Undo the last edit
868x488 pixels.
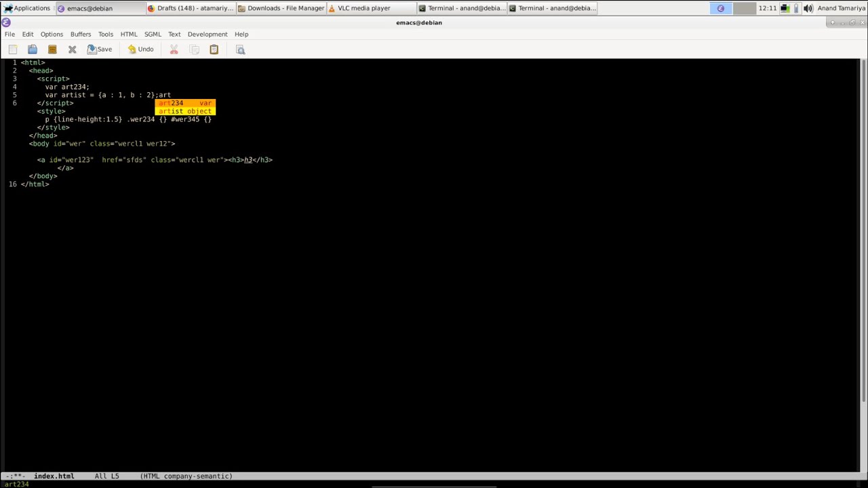tap(140, 49)
